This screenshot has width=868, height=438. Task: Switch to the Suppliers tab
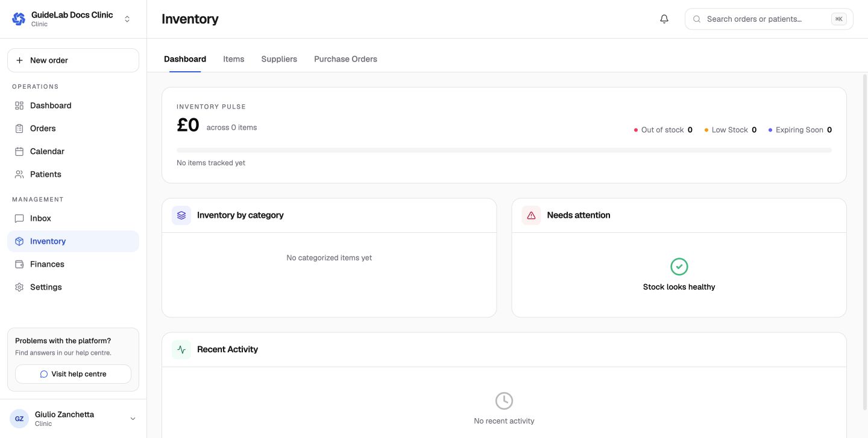[x=279, y=59]
